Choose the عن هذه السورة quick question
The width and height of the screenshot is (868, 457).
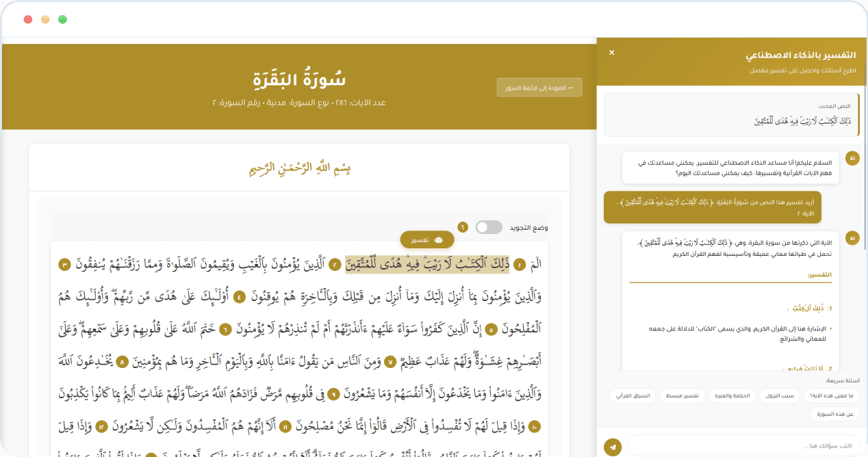click(836, 413)
